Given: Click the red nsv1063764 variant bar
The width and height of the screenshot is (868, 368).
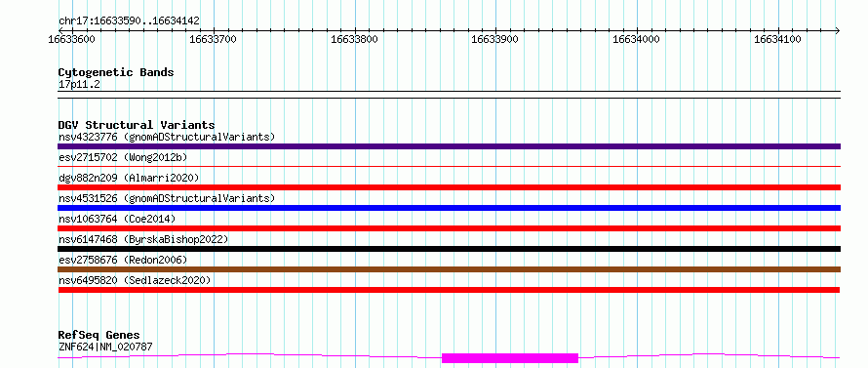Looking at the screenshot, I should pos(449,228).
